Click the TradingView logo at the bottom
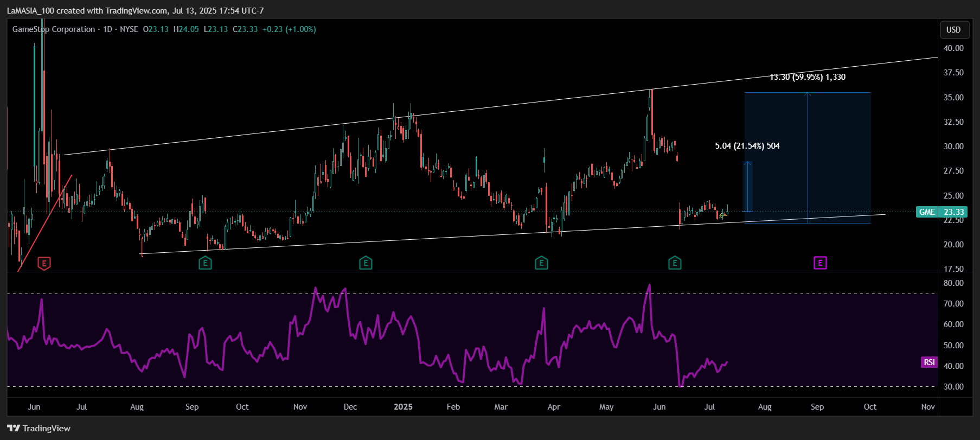 39,428
